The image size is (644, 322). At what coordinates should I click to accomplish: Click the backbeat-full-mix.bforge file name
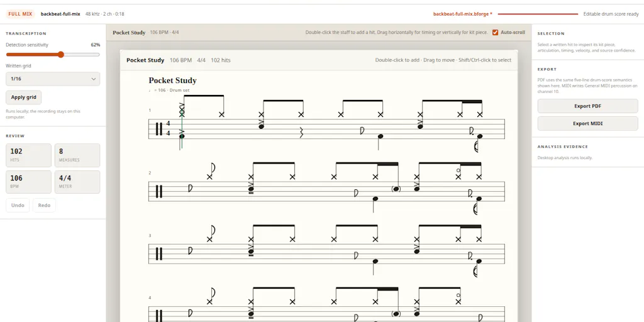tap(462, 14)
